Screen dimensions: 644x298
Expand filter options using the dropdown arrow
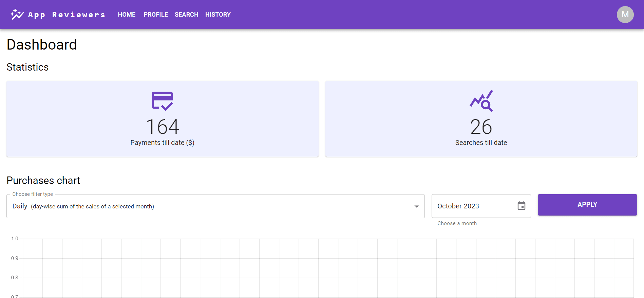(416, 206)
